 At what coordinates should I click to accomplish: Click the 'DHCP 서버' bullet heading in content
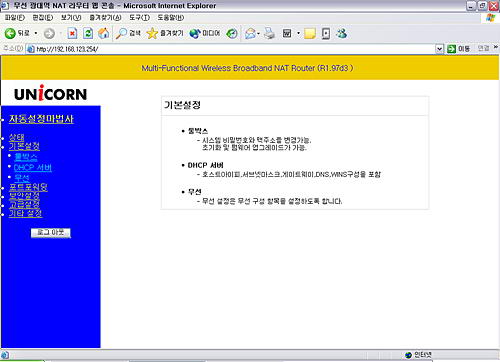pyautogui.click(x=205, y=165)
